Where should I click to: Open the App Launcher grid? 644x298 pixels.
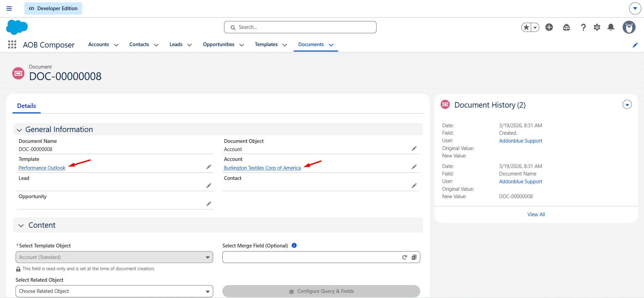(x=12, y=44)
